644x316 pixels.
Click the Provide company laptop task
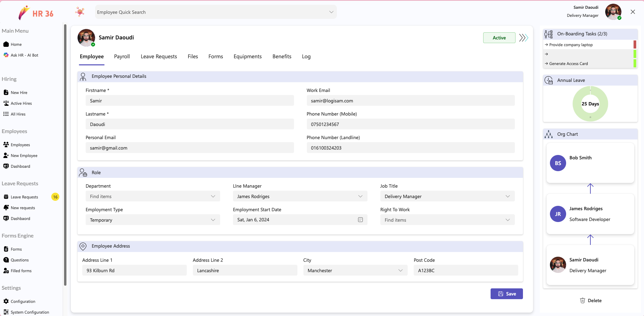[571, 45]
